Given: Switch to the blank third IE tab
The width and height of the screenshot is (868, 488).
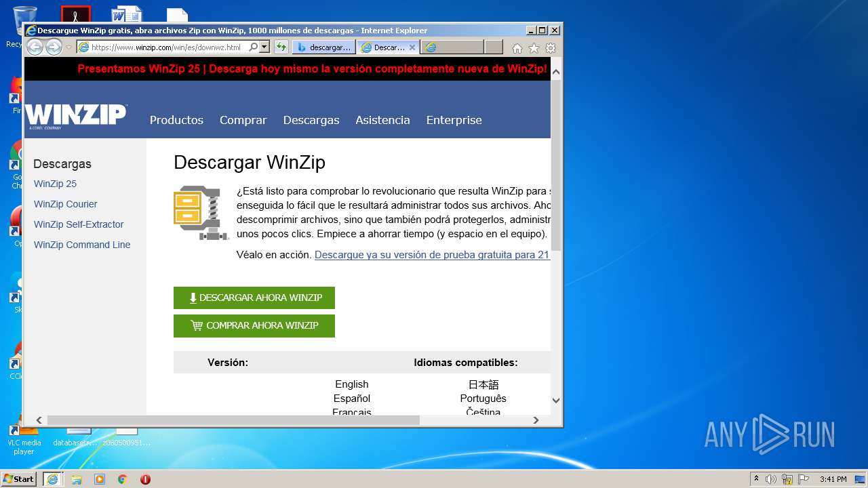Looking at the screenshot, I should (x=452, y=47).
